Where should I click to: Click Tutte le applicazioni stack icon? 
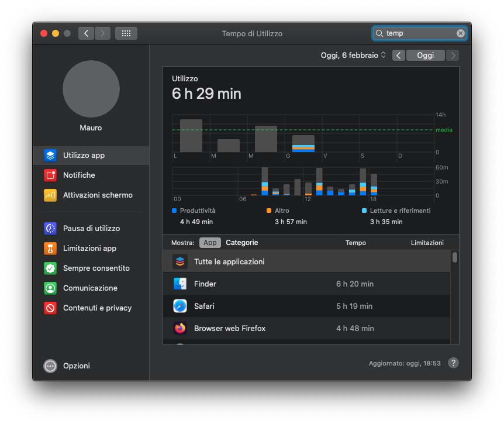click(x=180, y=261)
